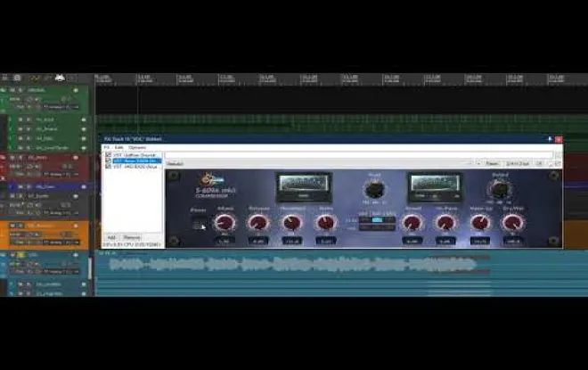Open the preset combo box above the plugin
The width and height of the screenshot is (588, 370).
pos(319,164)
